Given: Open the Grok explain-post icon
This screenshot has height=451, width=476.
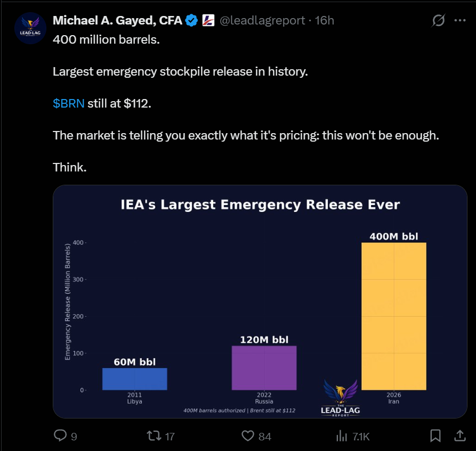Looking at the screenshot, I should pos(439,21).
